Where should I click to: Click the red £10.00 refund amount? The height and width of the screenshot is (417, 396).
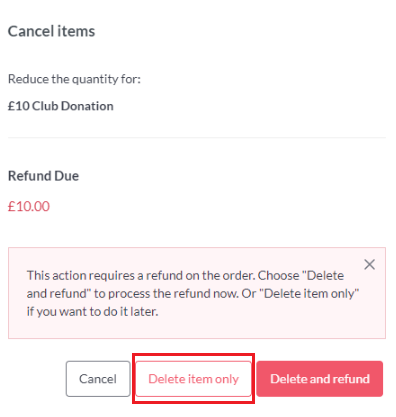tap(29, 206)
